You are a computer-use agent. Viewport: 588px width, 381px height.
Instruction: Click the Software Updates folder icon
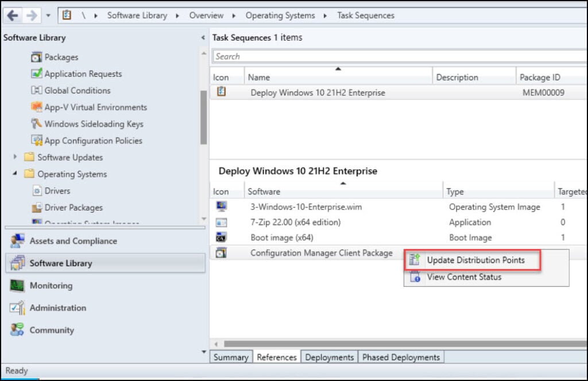(29, 157)
